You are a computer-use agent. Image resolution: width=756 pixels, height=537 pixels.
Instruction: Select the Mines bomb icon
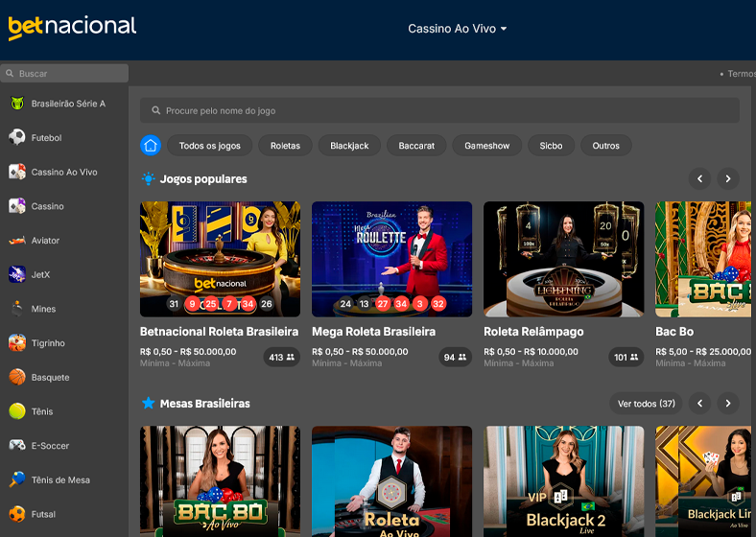click(x=17, y=309)
